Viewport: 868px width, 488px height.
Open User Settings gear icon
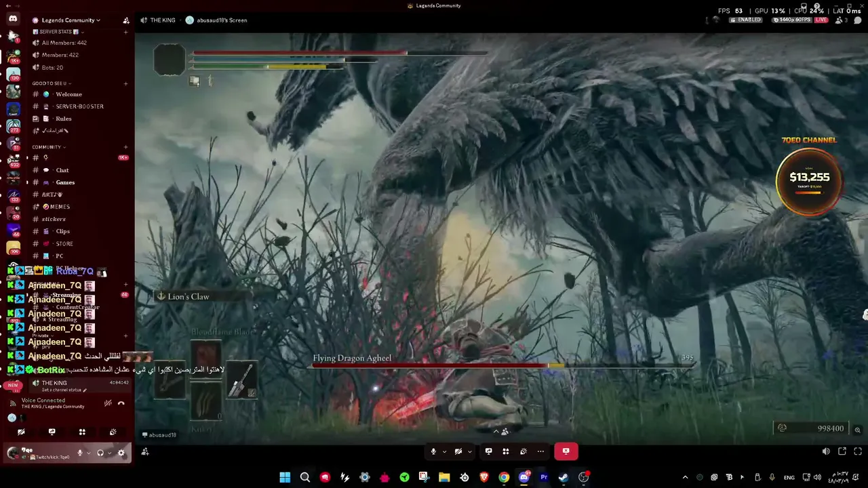(x=121, y=453)
